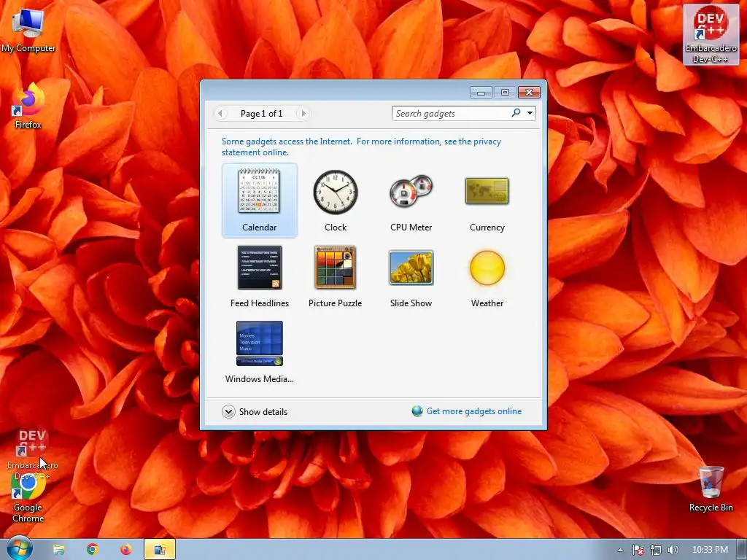Click Show desktop button at taskbar end
The height and width of the screenshot is (560, 747).
click(742, 550)
